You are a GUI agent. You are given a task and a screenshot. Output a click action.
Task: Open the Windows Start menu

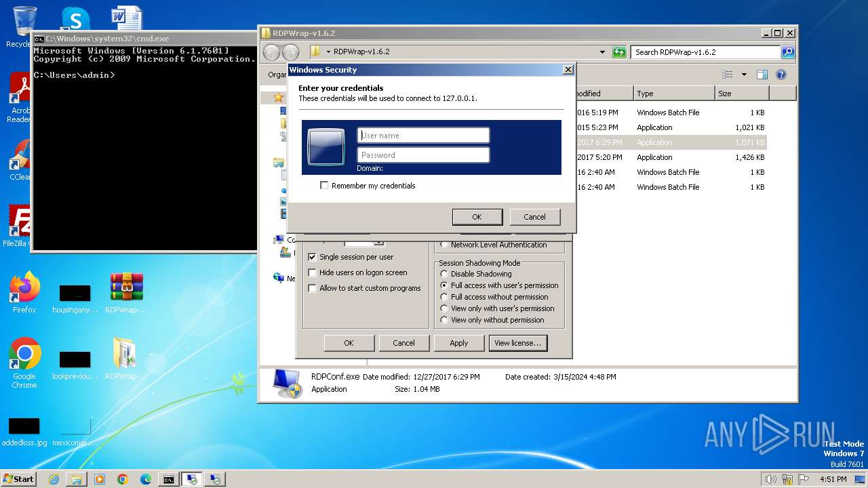(19, 479)
